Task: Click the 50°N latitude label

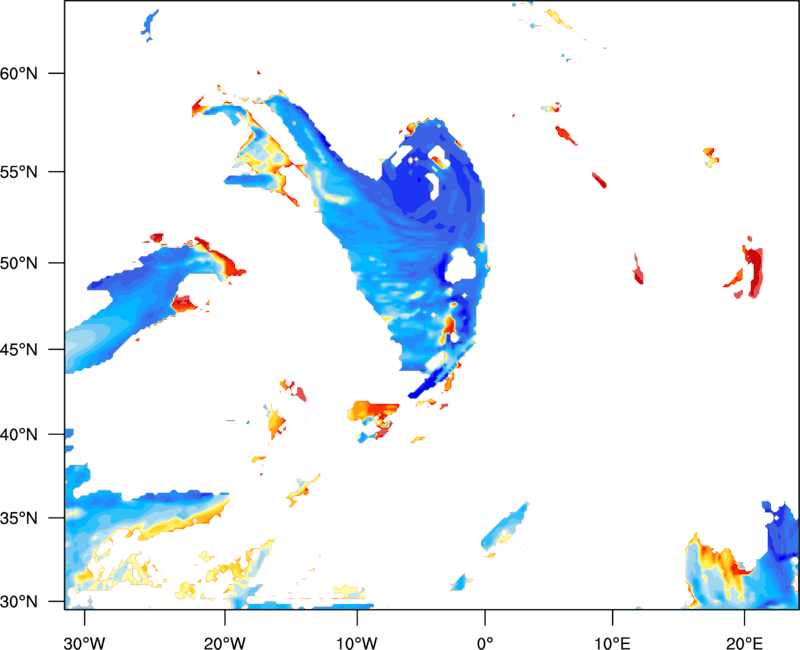Action: coord(19,263)
